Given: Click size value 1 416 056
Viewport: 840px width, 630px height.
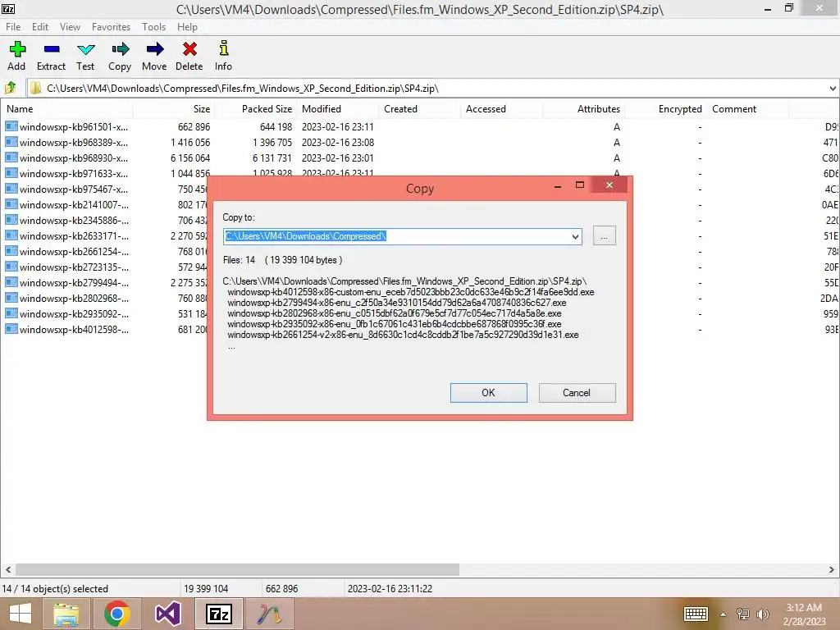Looking at the screenshot, I should [190, 143].
